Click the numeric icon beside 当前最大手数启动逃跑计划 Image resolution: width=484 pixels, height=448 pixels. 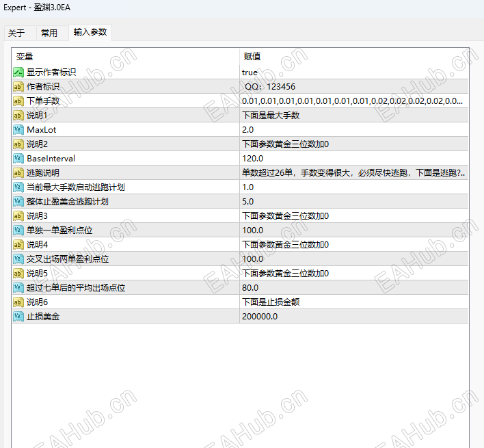(x=18, y=187)
